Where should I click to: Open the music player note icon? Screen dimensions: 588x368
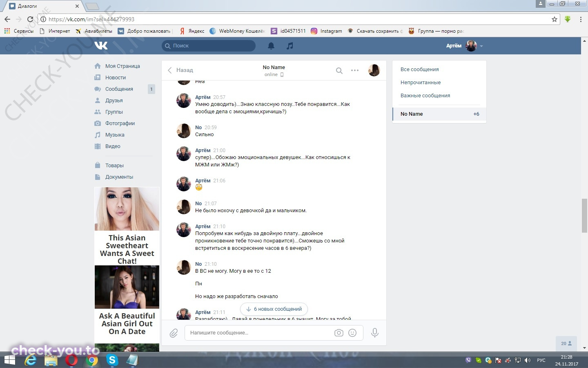click(x=290, y=46)
